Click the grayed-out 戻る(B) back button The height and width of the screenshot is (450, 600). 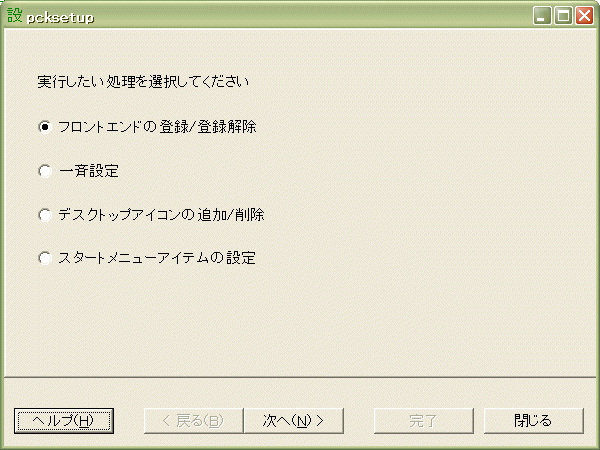(x=194, y=421)
